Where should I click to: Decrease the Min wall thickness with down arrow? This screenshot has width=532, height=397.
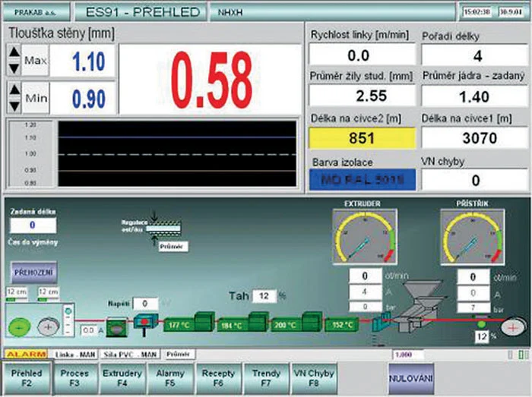coord(14,106)
